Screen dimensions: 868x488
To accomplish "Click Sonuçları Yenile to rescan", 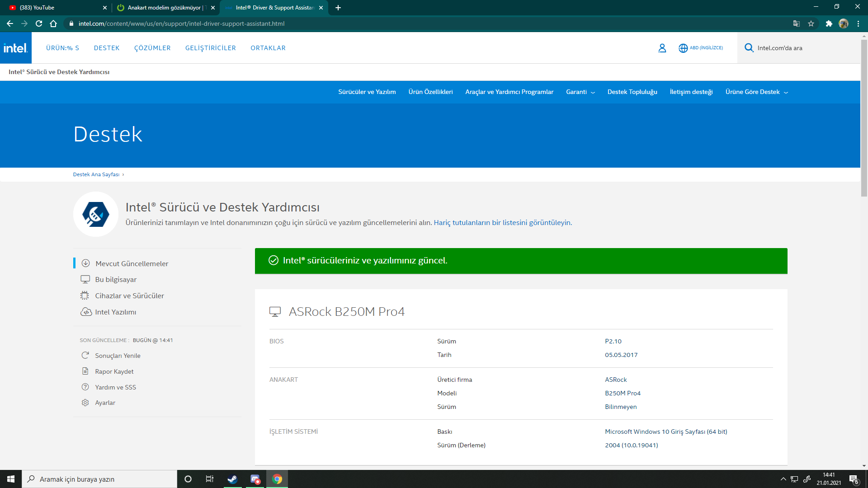I will tap(118, 356).
